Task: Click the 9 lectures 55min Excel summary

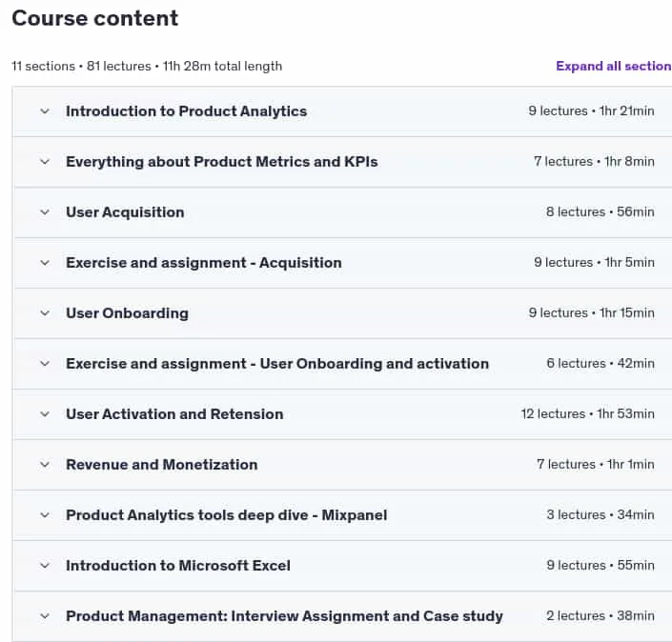Action: coord(600,566)
